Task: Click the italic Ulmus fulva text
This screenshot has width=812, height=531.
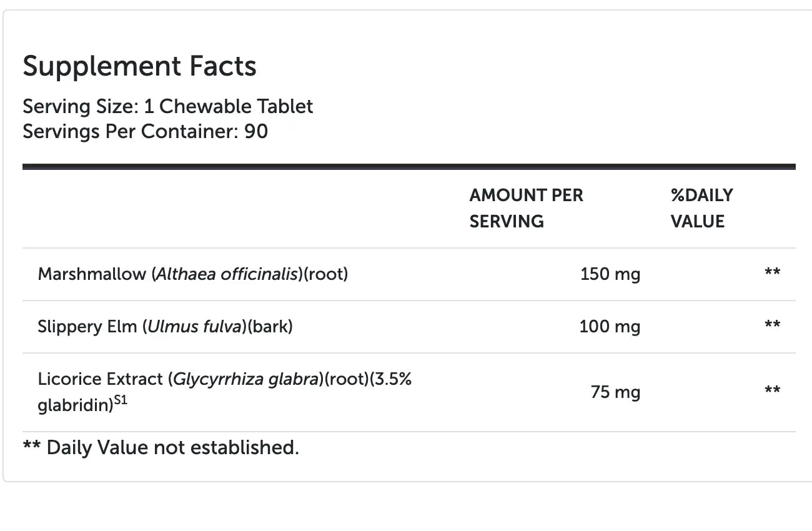Action: [x=194, y=327]
